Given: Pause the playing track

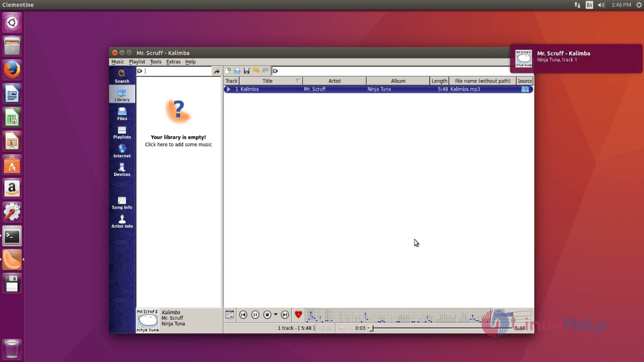Looking at the screenshot, I should point(255,315).
